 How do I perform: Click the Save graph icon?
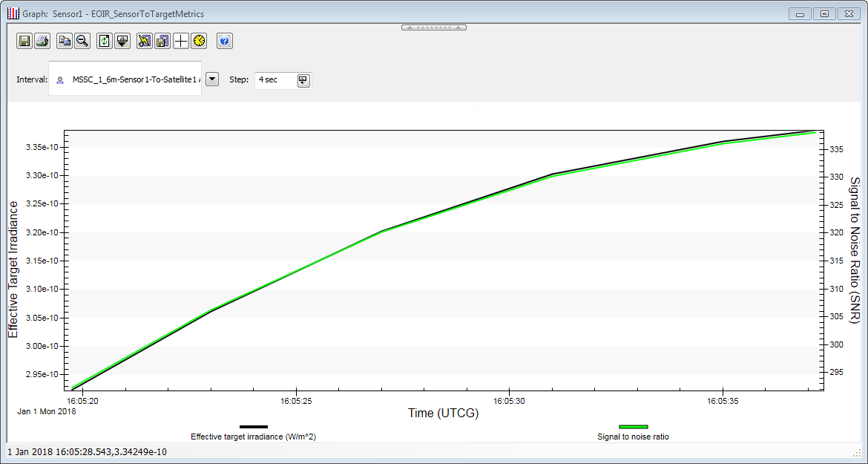(x=24, y=42)
